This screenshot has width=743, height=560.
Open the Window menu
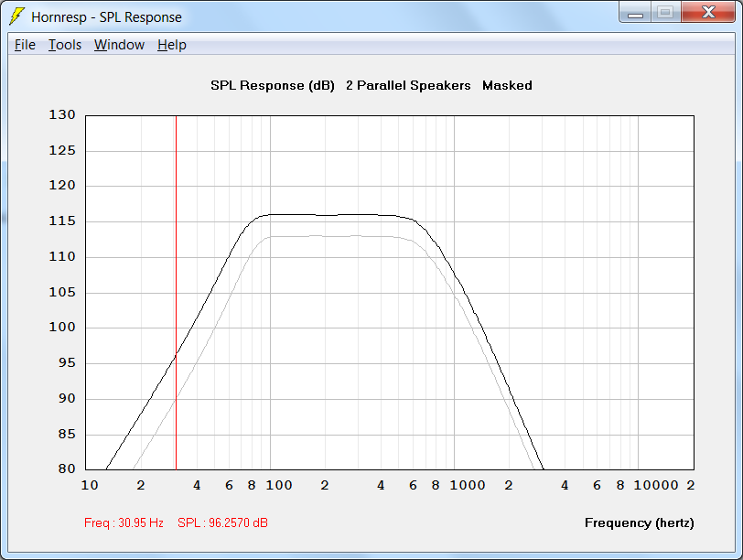[x=119, y=45]
